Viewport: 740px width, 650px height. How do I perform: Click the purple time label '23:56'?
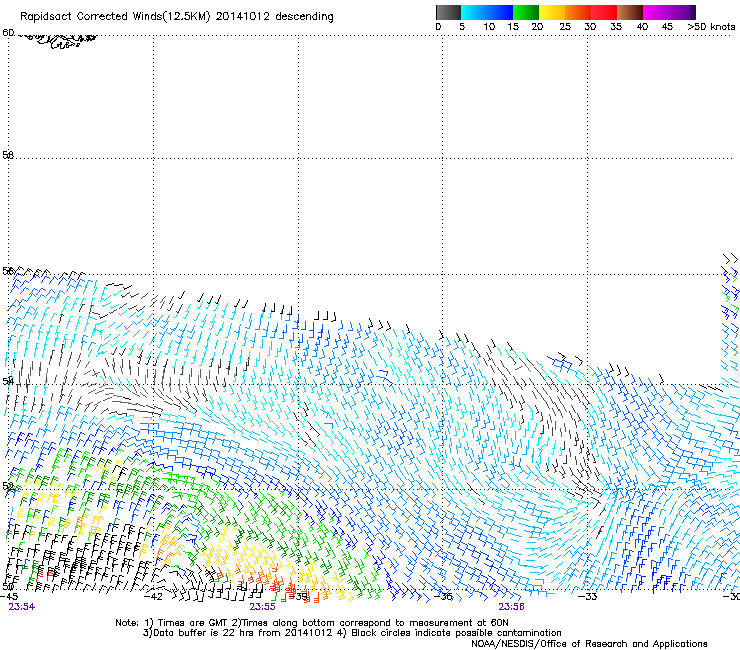pyautogui.click(x=512, y=607)
